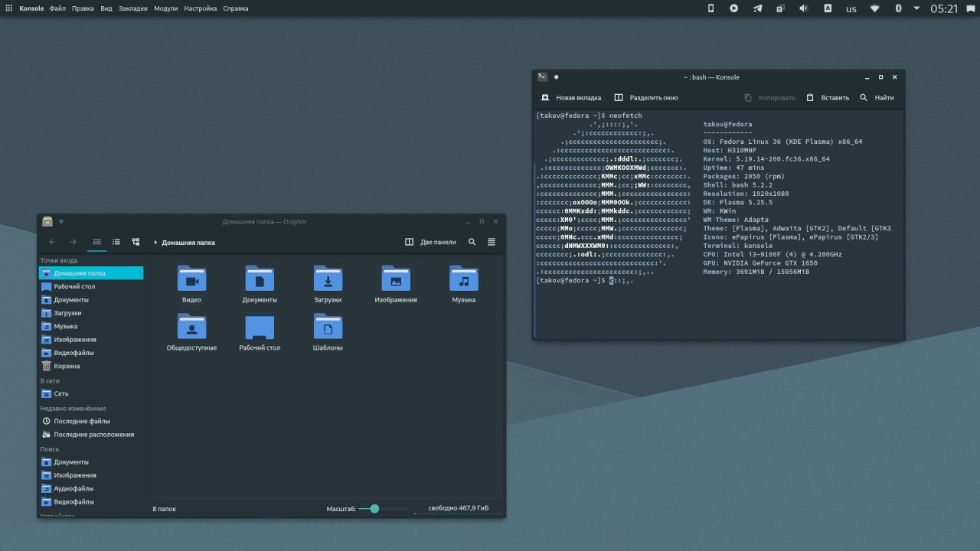This screenshot has width=980, height=551.
Task: Open the us keyboard layout switcher
Action: [x=851, y=8]
